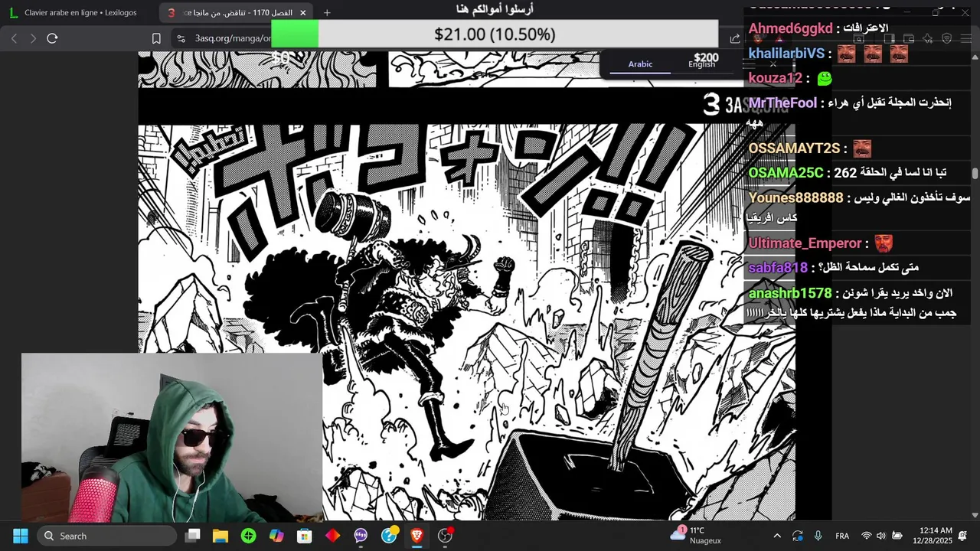Select English in the translate popup
This screenshot has width=980, height=551.
tap(701, 64)
